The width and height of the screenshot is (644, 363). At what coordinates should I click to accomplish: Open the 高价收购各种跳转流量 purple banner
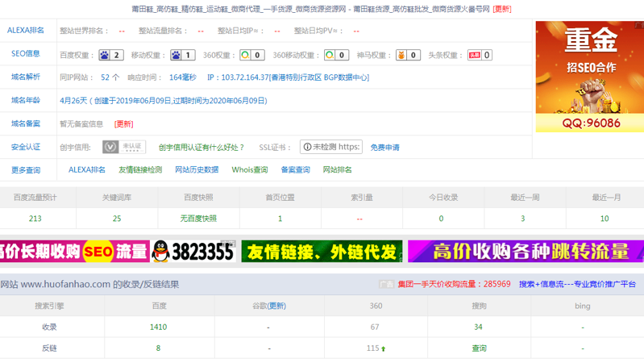(526, 251)
